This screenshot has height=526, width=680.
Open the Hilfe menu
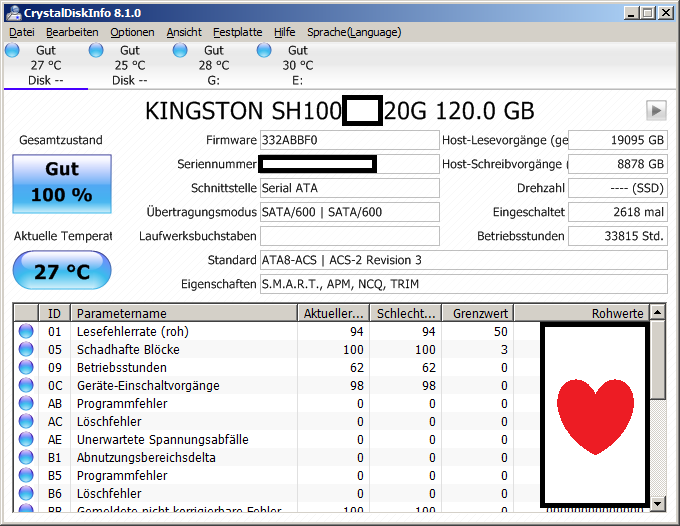(x=284, y=32)
